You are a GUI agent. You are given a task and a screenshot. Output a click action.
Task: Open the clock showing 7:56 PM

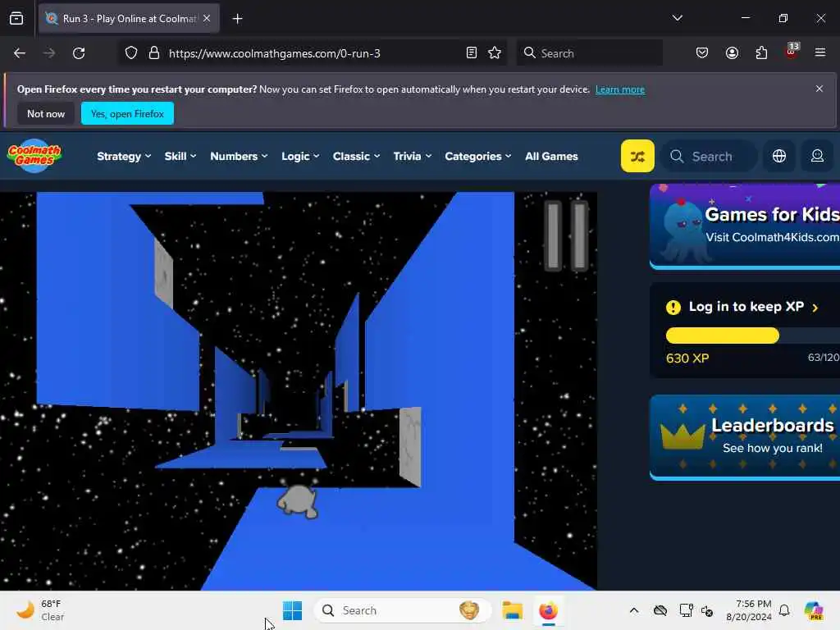click(x=748, y=610)
